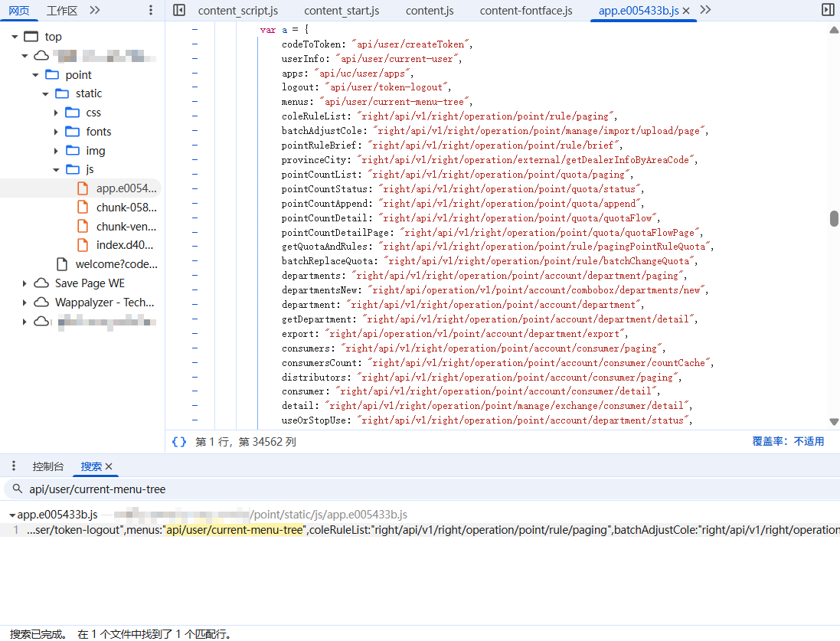This screenshot has height=641, width=840.
Task: Open the navigator three-dot options menu
Action: (151, 10)
